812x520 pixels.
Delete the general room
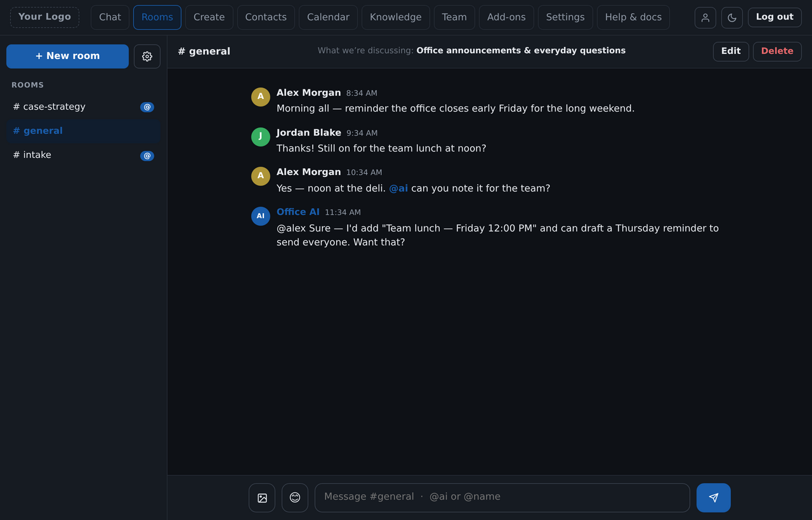(x=777, y=51)
